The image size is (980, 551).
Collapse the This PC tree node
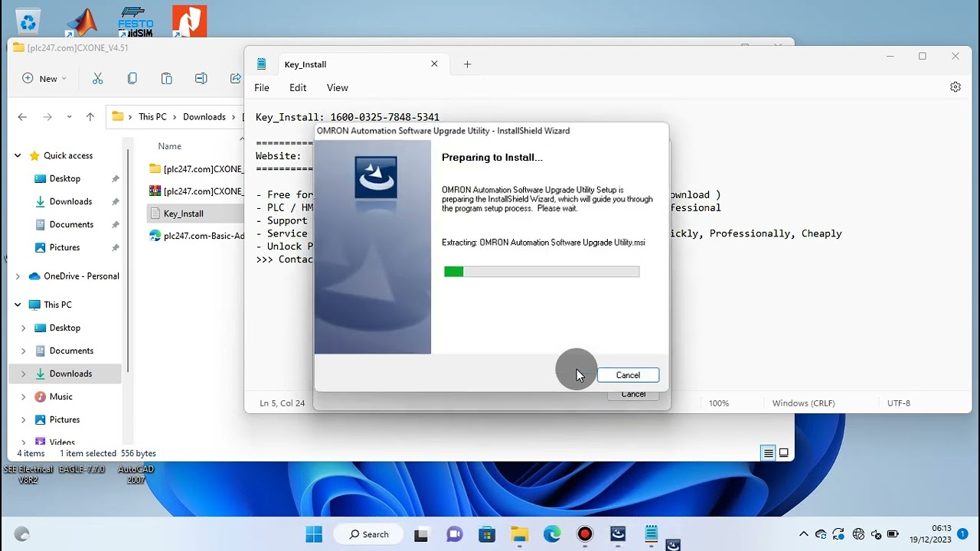(x=18, y=305)
